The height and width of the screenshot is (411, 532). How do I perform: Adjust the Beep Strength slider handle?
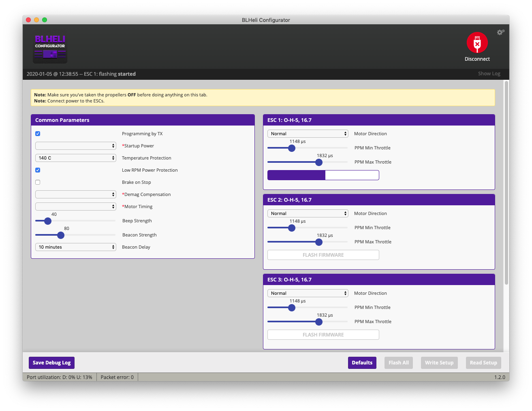click(x=48, y=221)
